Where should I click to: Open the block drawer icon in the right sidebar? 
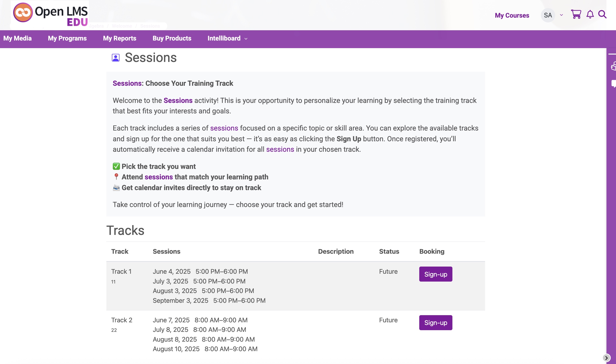613,66
